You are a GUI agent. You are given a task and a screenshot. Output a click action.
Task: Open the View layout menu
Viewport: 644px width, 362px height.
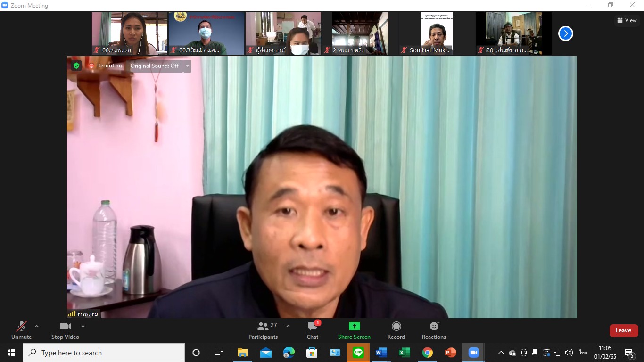627,20
